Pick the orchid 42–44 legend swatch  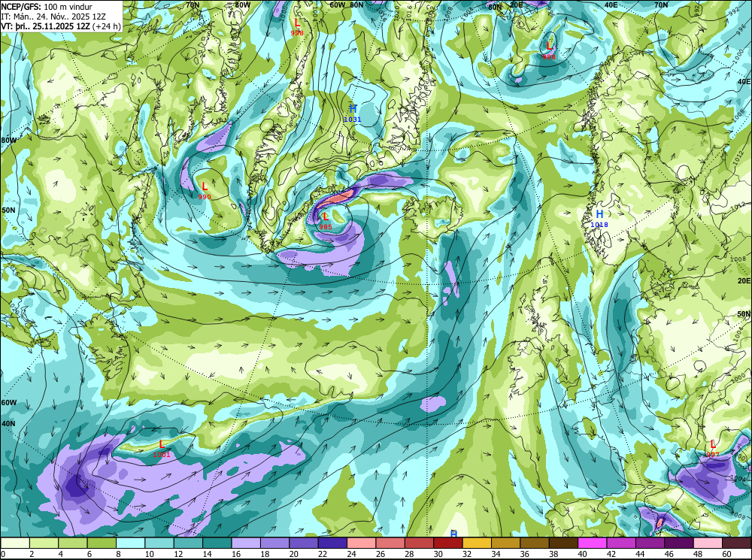click(620, 543)
